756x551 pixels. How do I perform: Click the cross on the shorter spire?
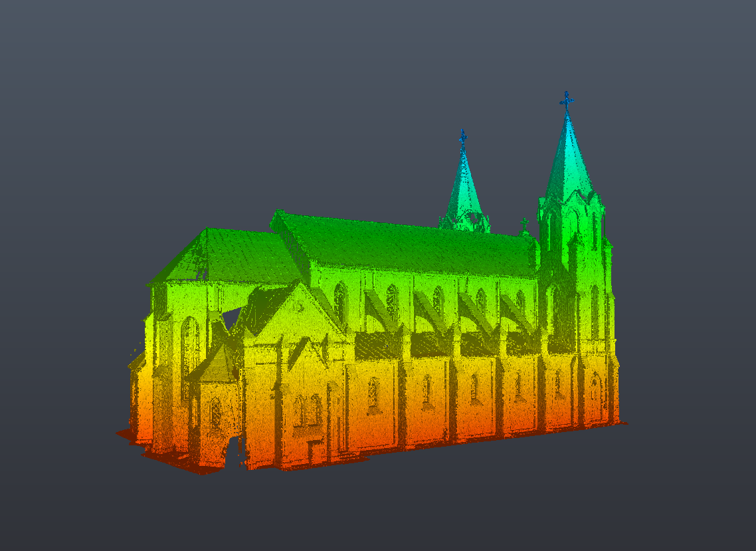coord(463,138)
